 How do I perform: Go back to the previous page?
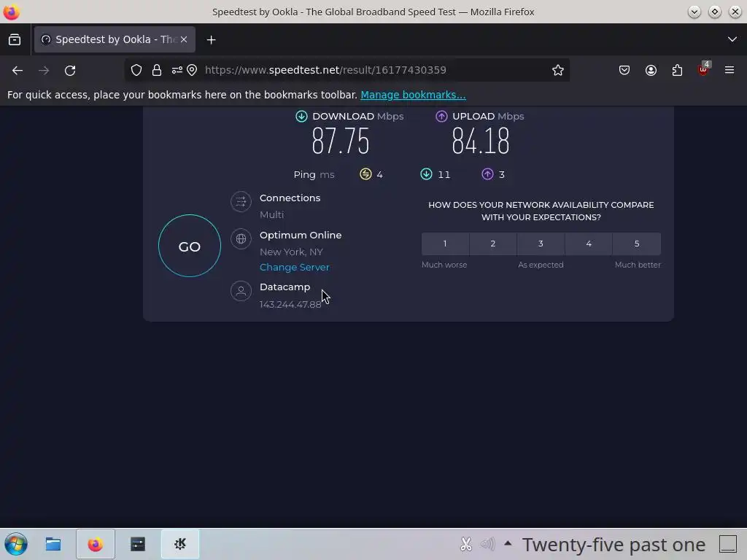[18, 71]
